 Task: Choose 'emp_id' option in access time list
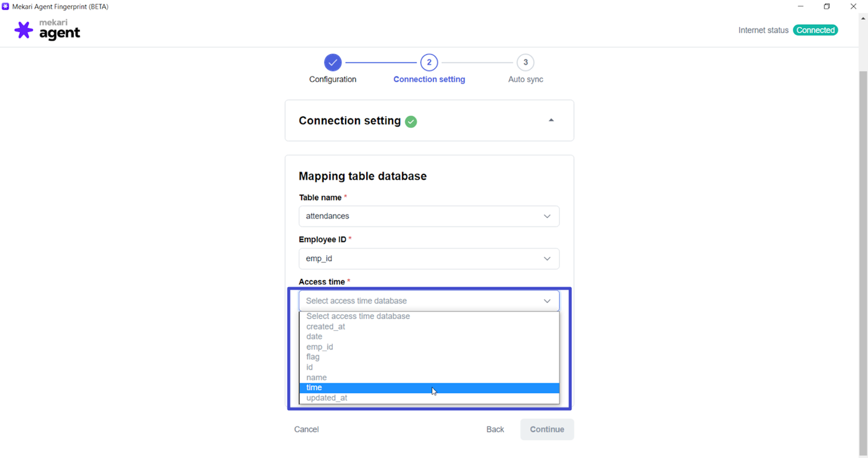click(x=320, y=347)
